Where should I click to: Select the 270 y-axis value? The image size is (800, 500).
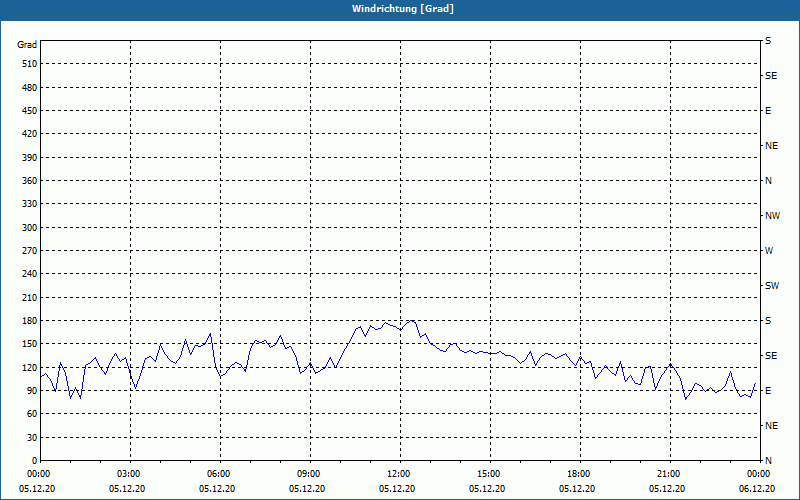point(30,251)
